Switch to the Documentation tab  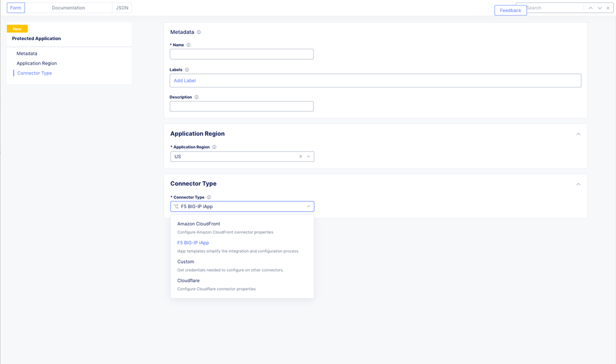[68, 8]
